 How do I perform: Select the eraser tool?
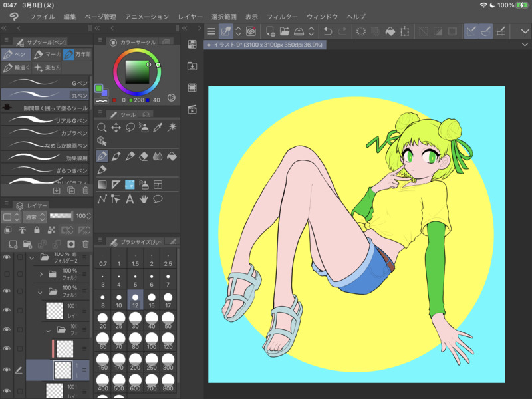point(144,156)
